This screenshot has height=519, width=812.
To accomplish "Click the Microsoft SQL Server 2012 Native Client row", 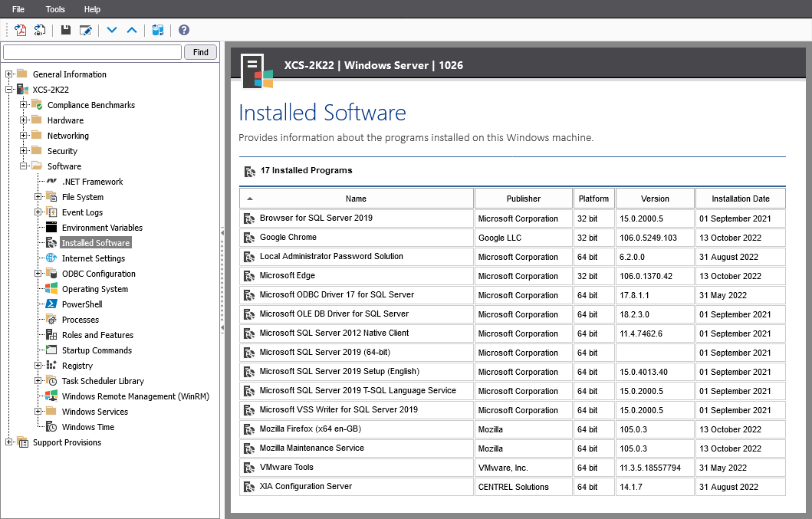I will pyautogui.click(x=512, y=333).
